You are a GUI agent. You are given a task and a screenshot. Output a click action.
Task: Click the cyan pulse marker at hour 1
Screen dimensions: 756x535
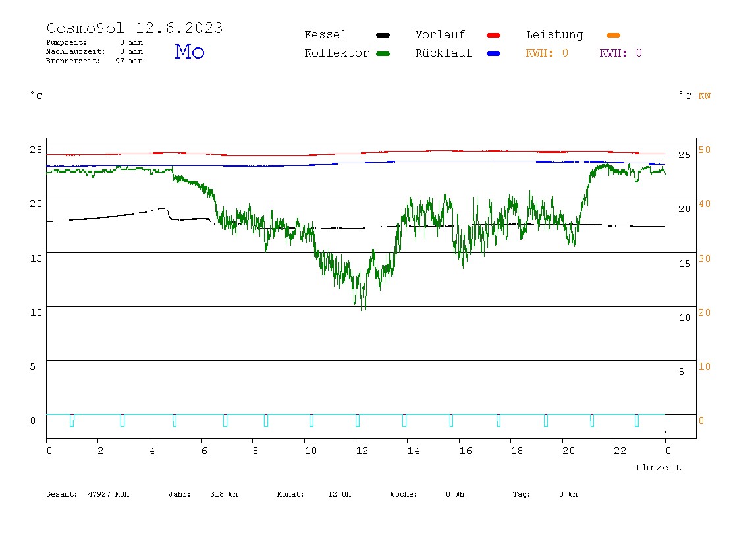(x=72, y=420)
